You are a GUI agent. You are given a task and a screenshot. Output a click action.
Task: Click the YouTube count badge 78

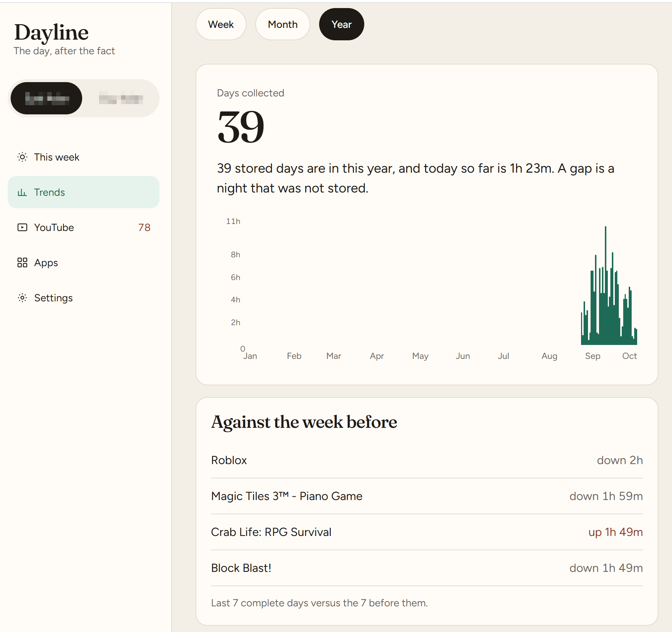click(145, 228)
